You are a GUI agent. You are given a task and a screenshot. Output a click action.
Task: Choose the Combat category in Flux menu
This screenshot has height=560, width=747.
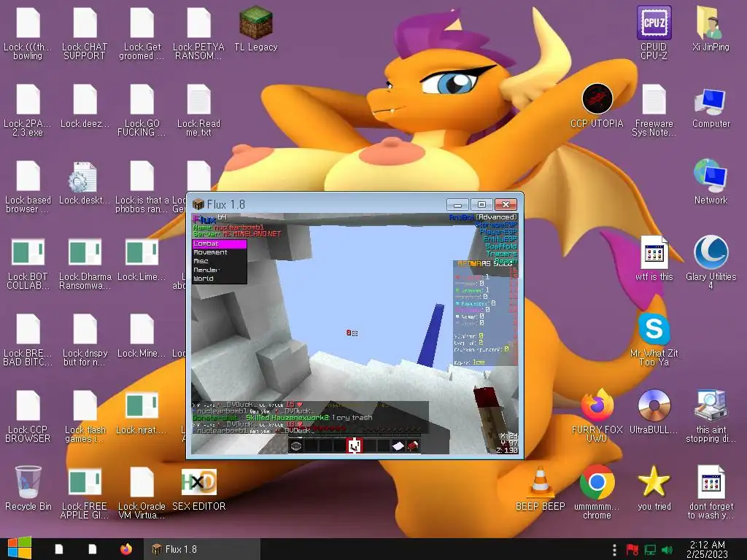click(219, 244)
